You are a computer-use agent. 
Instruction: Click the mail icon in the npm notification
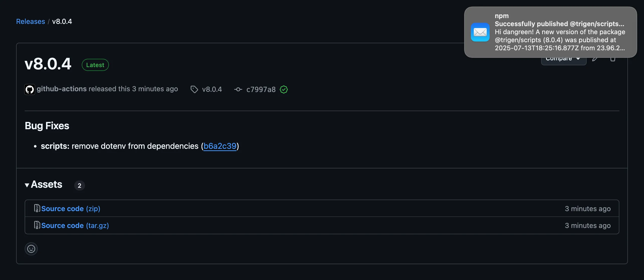click(x=480, y=32)
